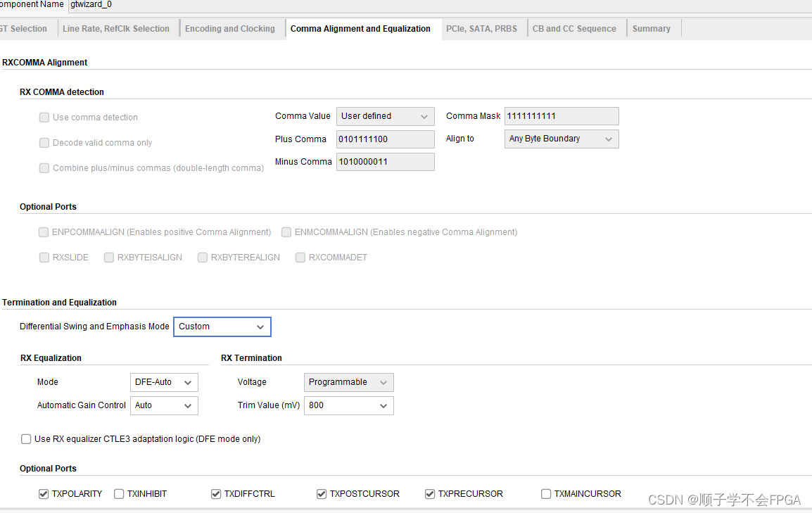The width and height of the screenshot is (812, 513).
Task: Open Align to dropdown
Action: (x=562, y=139)
